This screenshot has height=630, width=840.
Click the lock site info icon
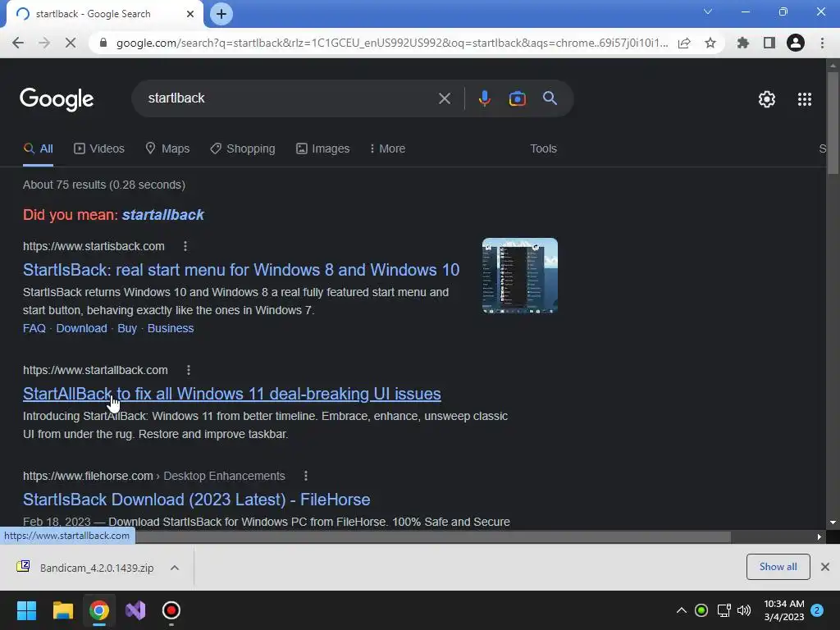103,43
